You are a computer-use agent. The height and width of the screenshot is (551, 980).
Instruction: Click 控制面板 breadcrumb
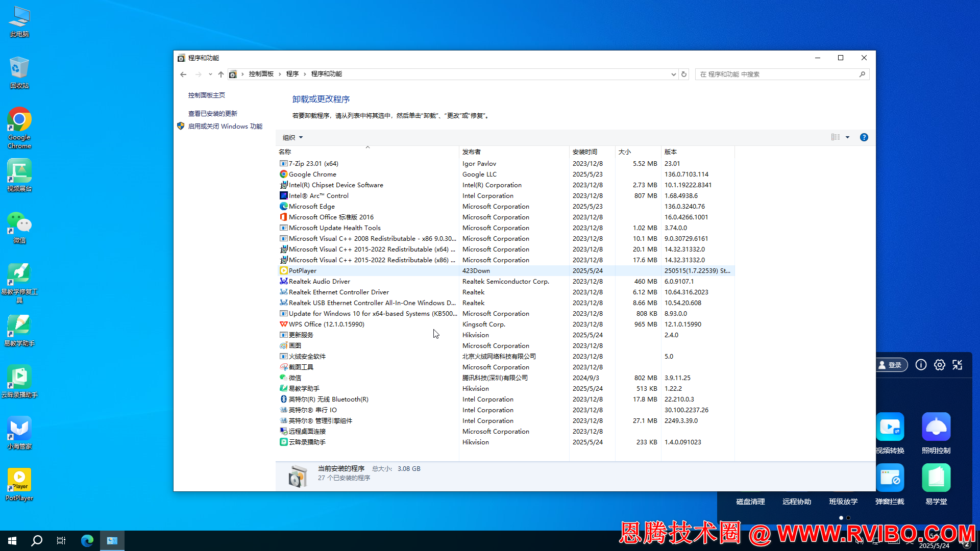click(261, 74)
